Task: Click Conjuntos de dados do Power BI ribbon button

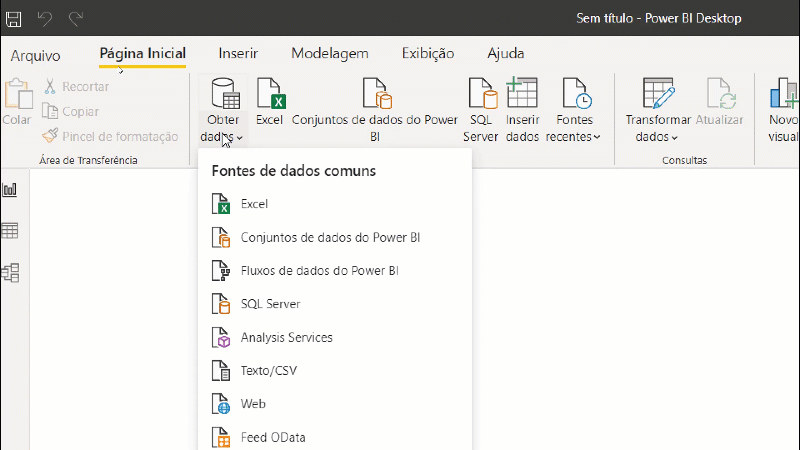Action: tap(375, 110)
